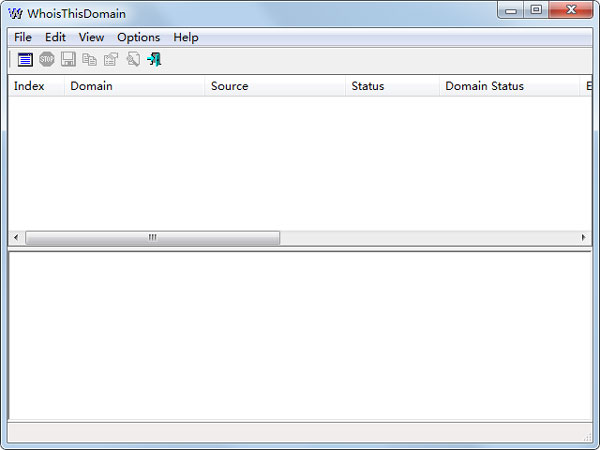Viewport: 600px width, 450px height.
Task: Sort by the Source column header
Action: [275, 86]
